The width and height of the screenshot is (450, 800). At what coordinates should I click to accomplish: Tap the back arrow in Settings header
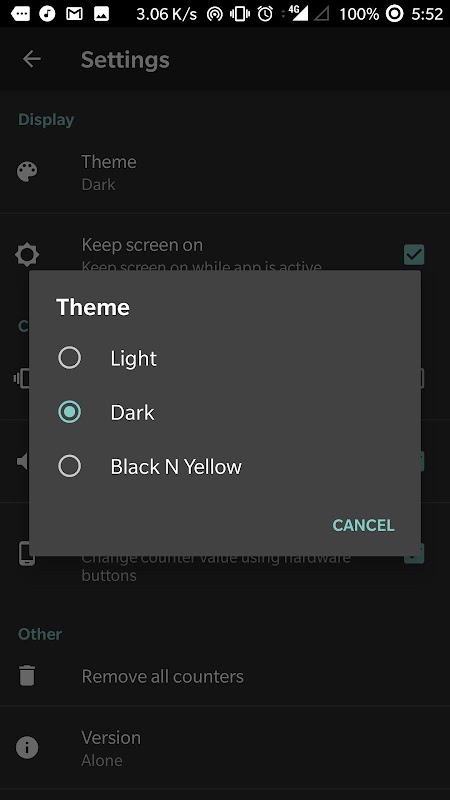tap(32, 59)
